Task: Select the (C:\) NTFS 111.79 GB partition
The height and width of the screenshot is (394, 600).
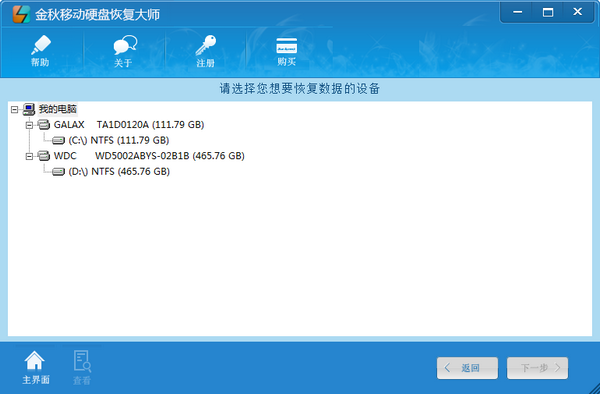Action: [x=119, y=140]
